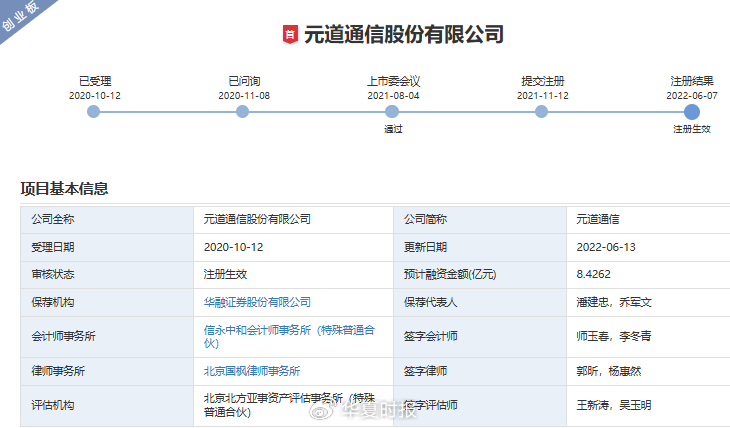Click the red badge icon beside the company title
This screenshot has width=730, height=428.
(290, 34)
